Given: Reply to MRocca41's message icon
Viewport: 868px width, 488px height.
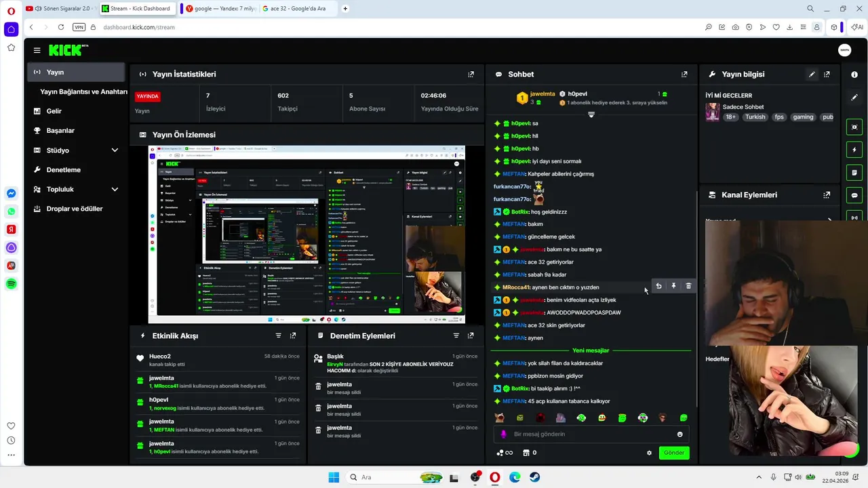Looking at the screenshot, I should pos(658,286).
